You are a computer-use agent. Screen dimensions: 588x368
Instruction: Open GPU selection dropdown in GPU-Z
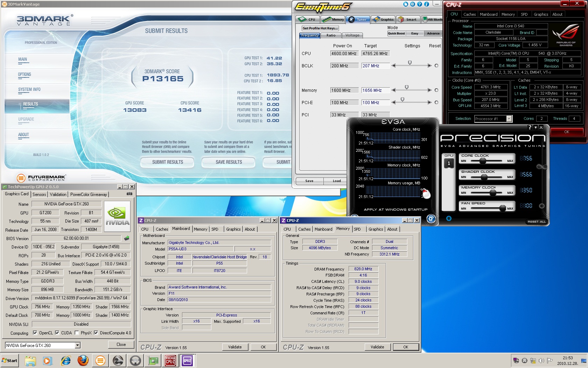pos(78,345)
